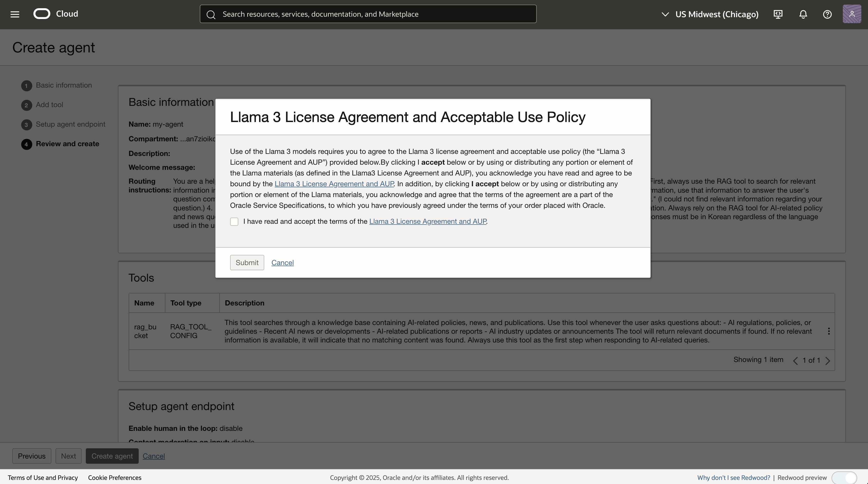The height and width of the screenshot is (484, 868).
Task: Click Submit in license dialog
Action: click(x=247, y=263)
